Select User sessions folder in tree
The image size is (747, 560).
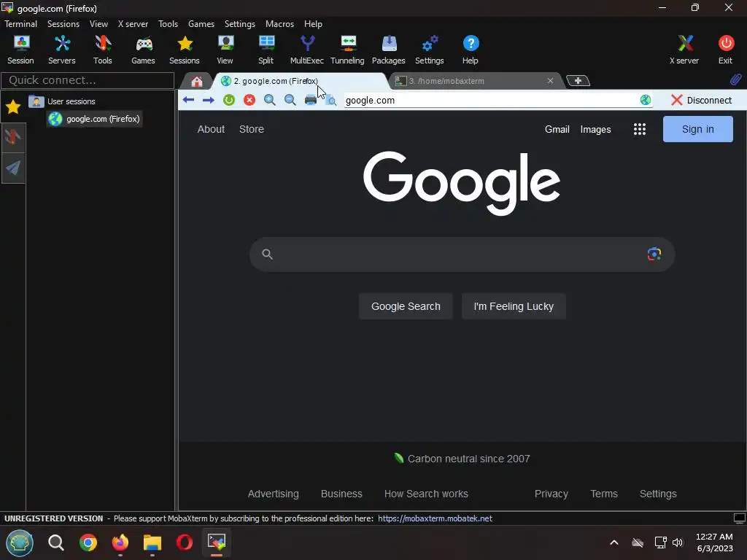[x=62, y=101]
